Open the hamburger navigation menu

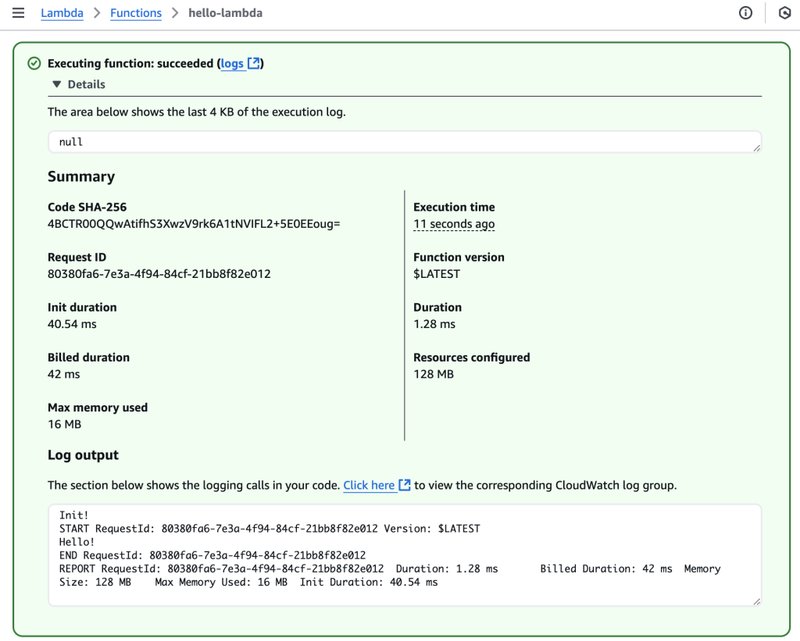click(x=17, y=13)
